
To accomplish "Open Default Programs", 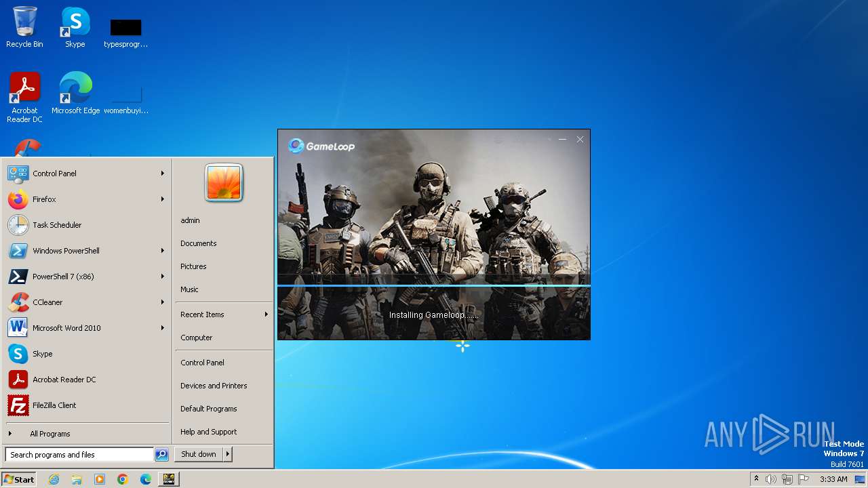I will (x=224, y=409).
